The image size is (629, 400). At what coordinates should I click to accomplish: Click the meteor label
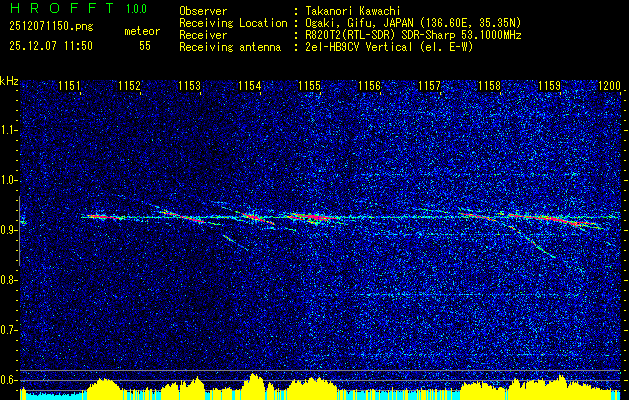pyautogui.click(x=142, y=31)
